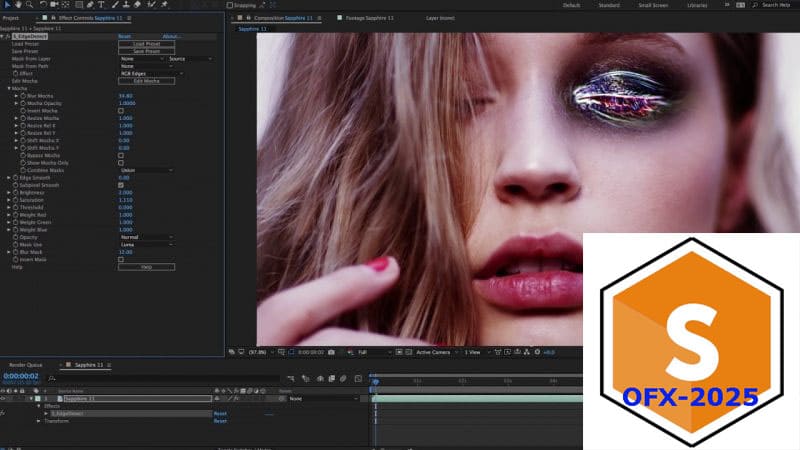Screen dimensions: 800x450
Task: Toggle the Effect property stopwatch
Action: tap(16, 73)
